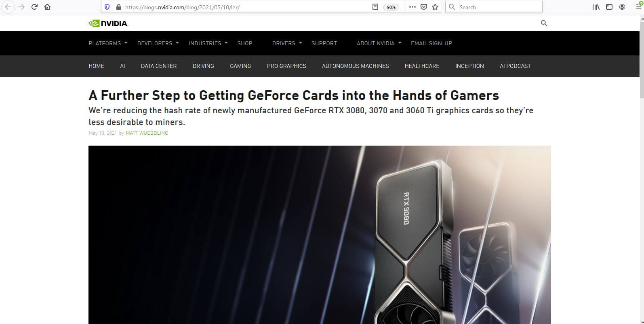The image size is (644, 324).
Task: Open the Firefox Library icon
Action: click(x=596, y=7)
